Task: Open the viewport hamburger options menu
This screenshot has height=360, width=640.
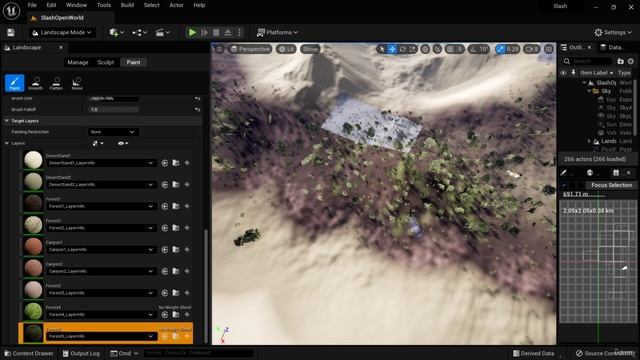Action: (220, 49)
